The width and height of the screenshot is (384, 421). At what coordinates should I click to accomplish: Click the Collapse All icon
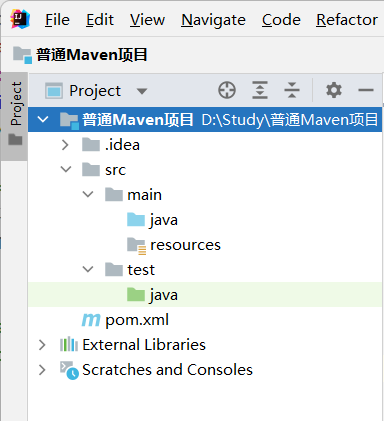(292, 90)
